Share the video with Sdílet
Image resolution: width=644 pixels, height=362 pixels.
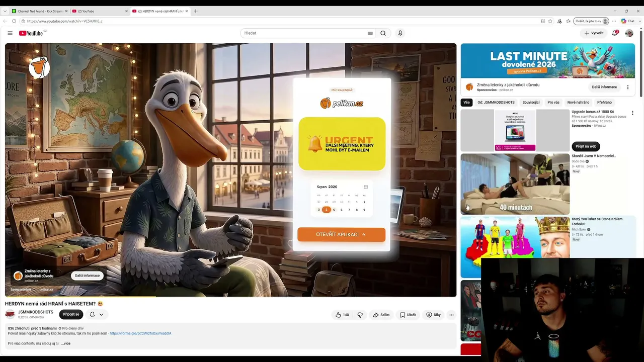pos(381,315)
